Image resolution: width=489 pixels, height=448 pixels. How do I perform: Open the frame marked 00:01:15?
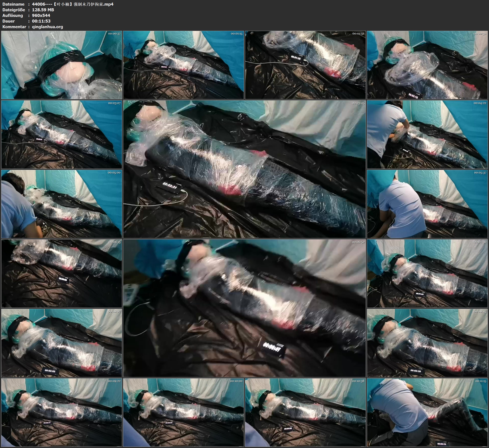pos(183,65)
